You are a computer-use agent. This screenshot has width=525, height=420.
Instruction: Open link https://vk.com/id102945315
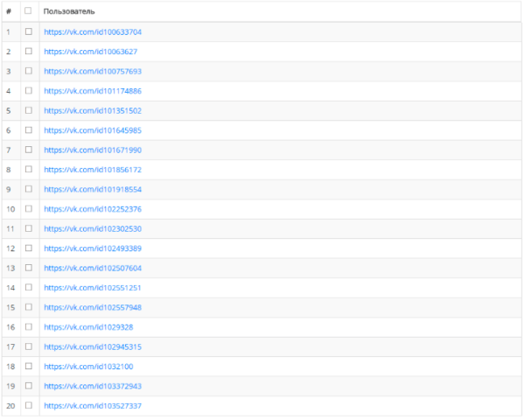coord(93,347)
